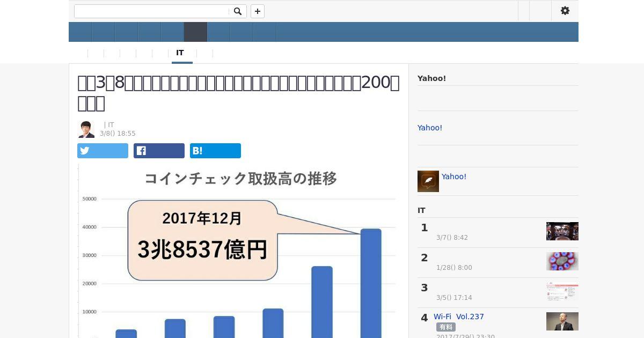Open the settings gear icon
The image size is (644, 338).
(565, 11)
